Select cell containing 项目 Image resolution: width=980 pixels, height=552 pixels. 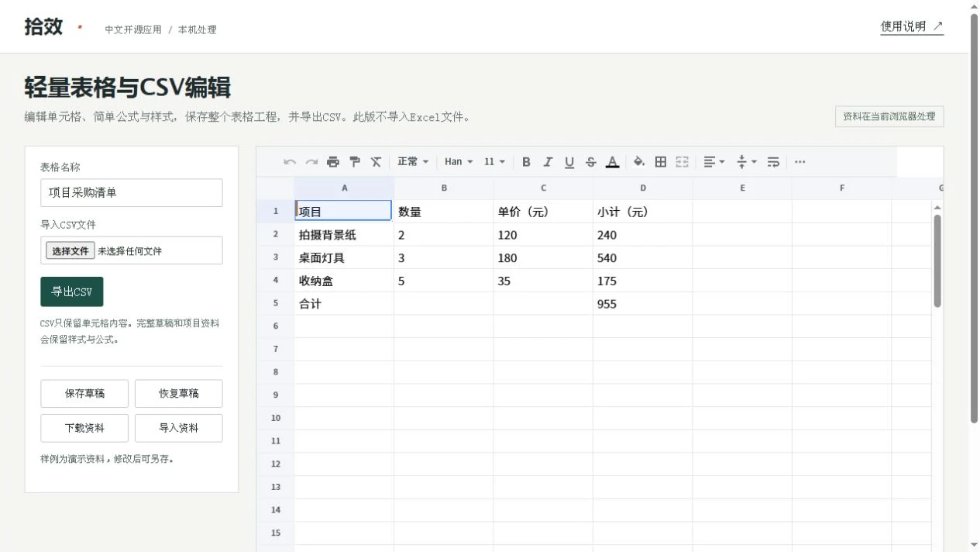tap(344, 211)
